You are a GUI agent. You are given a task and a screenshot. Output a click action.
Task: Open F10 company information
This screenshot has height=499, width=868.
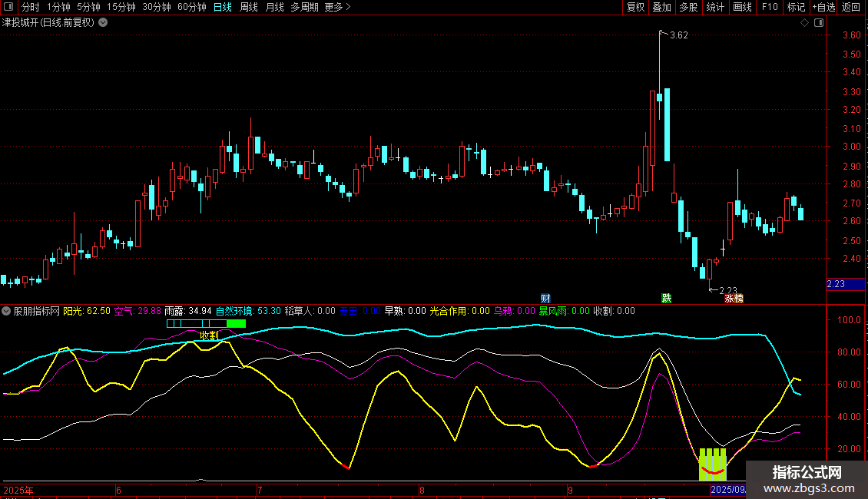[769, 7]
